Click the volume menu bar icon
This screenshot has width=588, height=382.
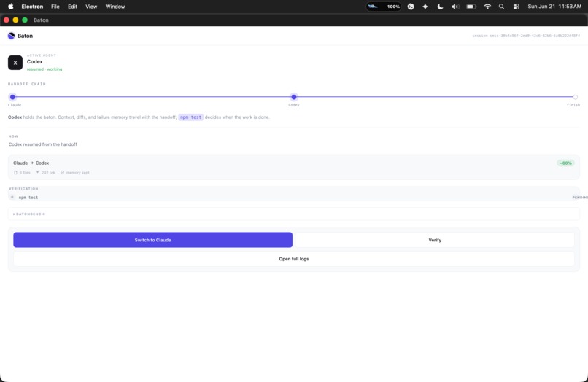click(x=455, y=7)
